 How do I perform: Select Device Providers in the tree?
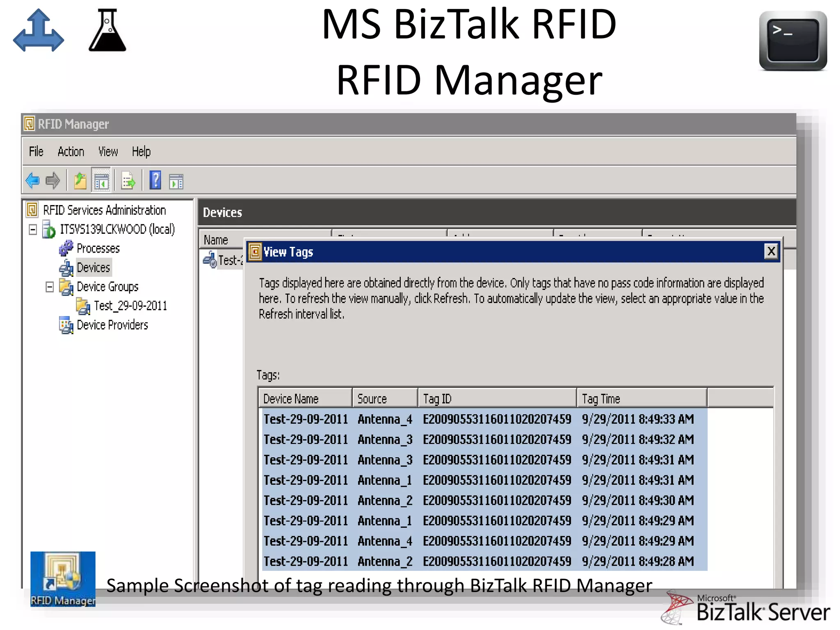tap(112, 325)
